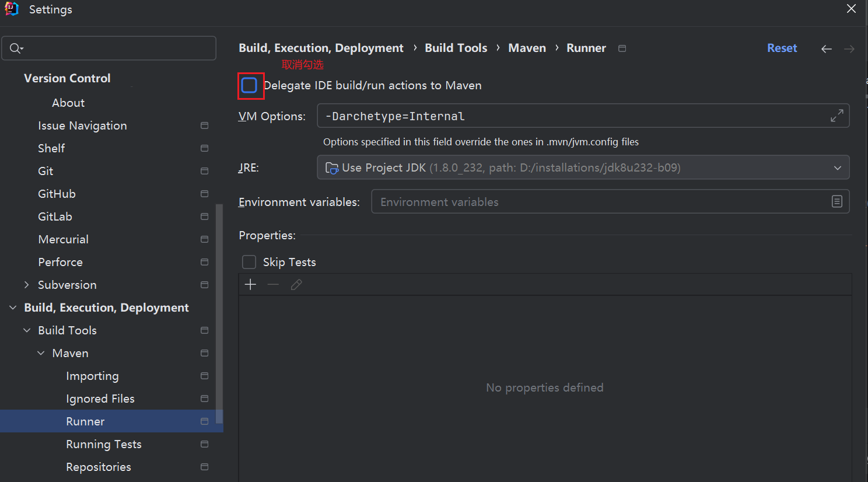Go back with the left arrow

click(x=827, y=49)
